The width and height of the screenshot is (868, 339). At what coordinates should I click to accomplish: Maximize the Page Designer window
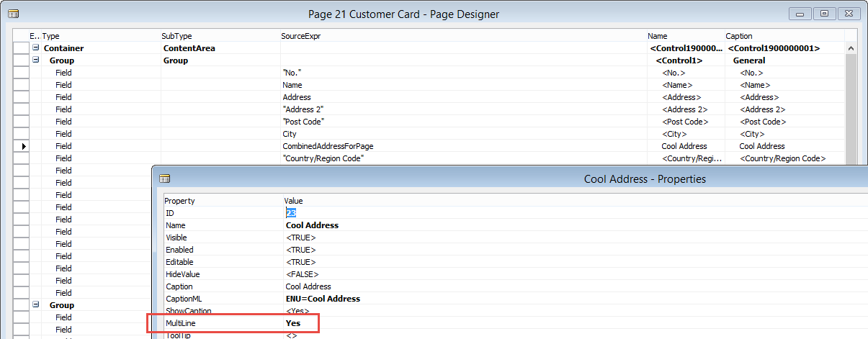pyautogui.click(x=825, y=14)
